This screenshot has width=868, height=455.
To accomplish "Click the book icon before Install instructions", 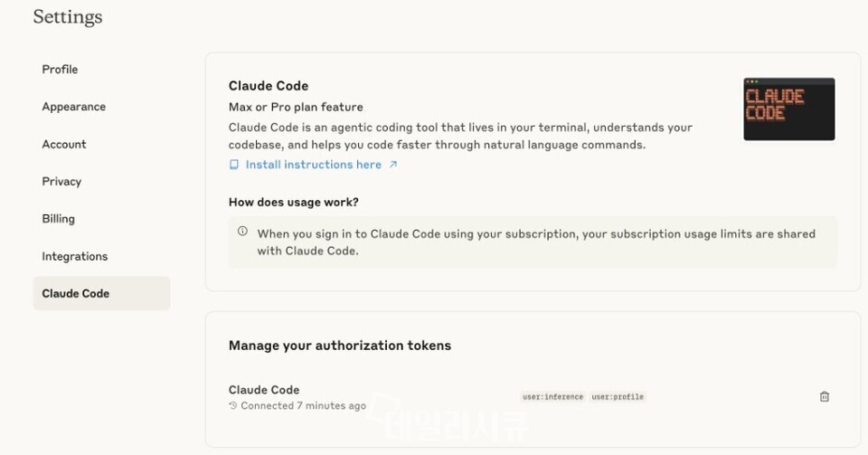I will coord(234,165).
